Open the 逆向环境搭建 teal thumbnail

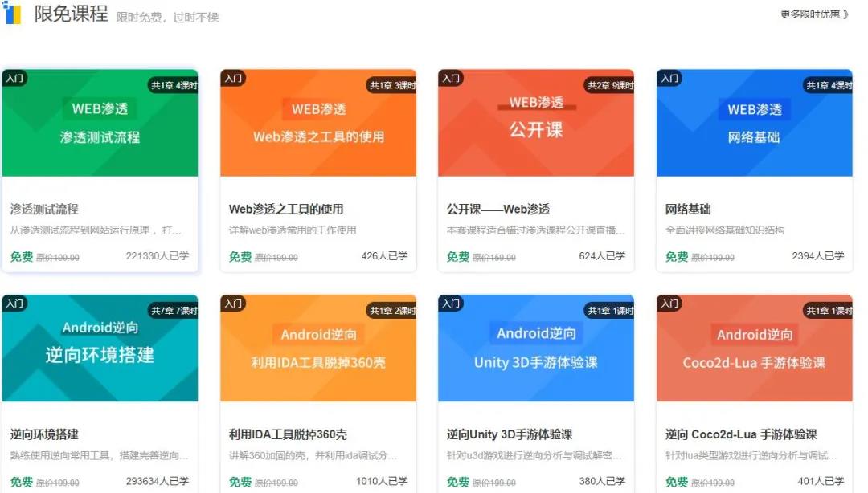pyautogui.click(x=100, y=348)
